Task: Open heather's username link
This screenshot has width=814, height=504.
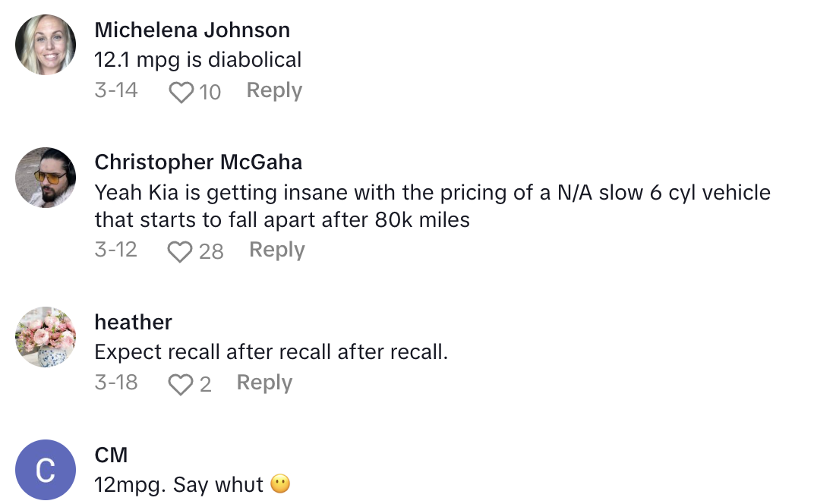Action: (134, 322)
